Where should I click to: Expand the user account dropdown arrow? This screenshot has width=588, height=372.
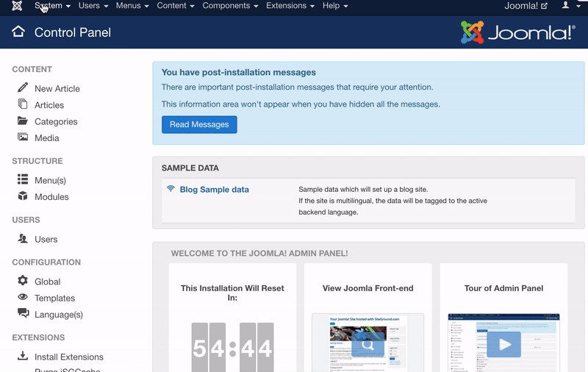[x=578, y=6]
